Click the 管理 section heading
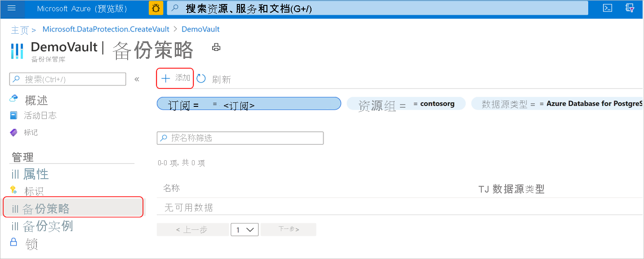The width and height of the screenshot is (644, 259). 23,157
